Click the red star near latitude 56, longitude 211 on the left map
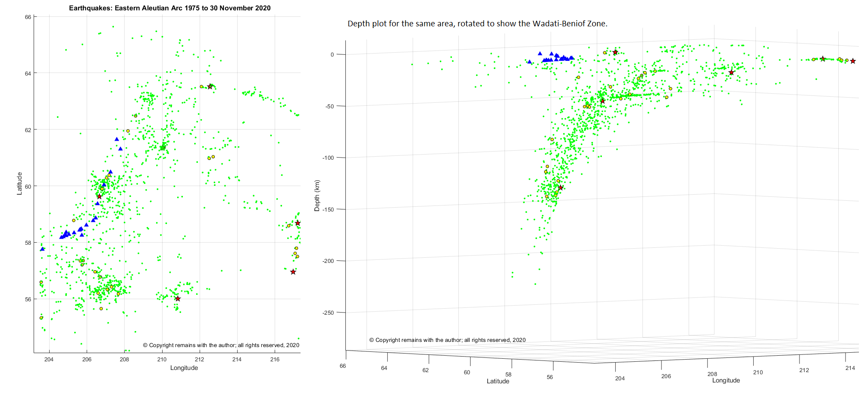868x414 pixels. pyautogui.click(x=178, y=299)
